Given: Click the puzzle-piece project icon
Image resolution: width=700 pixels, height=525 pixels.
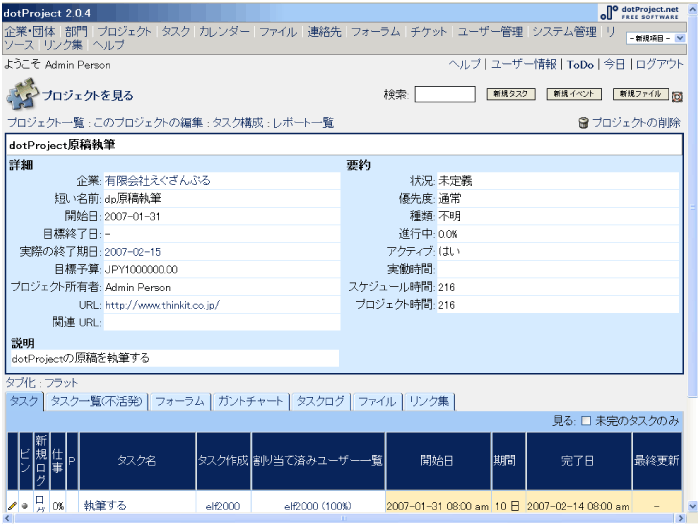Looking at the screenshot, I should click(21, 94).
